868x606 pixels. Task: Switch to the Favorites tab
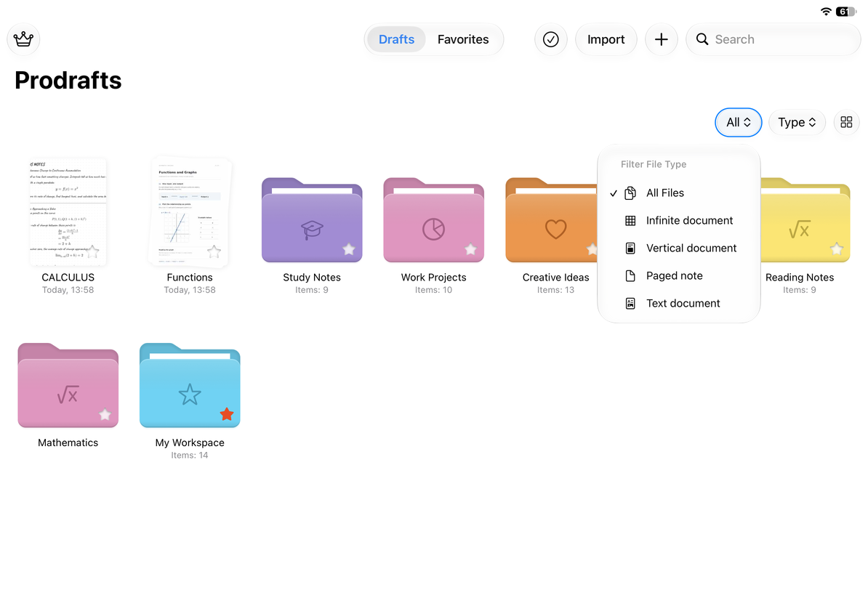(x=463, y=39)
